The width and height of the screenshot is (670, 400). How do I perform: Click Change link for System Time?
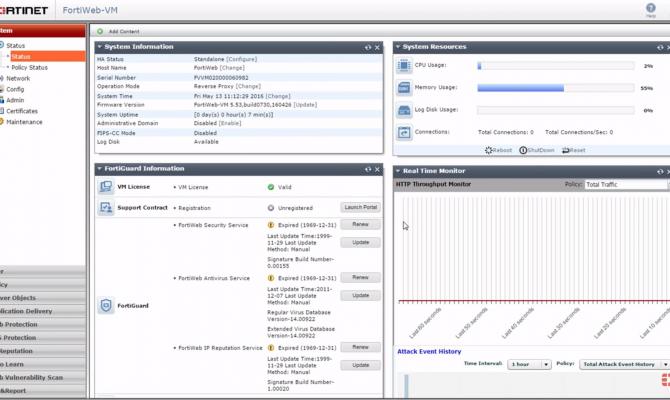(x=278, y=96)
